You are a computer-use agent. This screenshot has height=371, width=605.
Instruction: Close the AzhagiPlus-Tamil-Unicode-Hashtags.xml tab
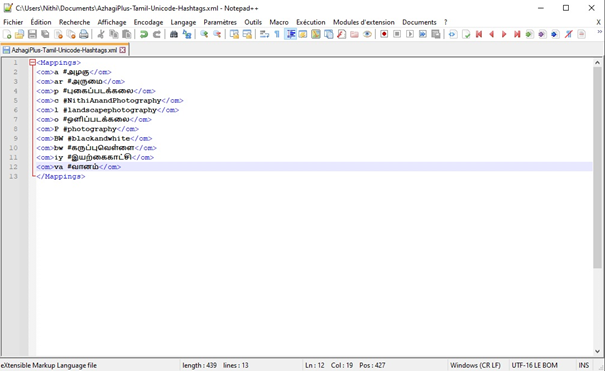tap(122, 50)
